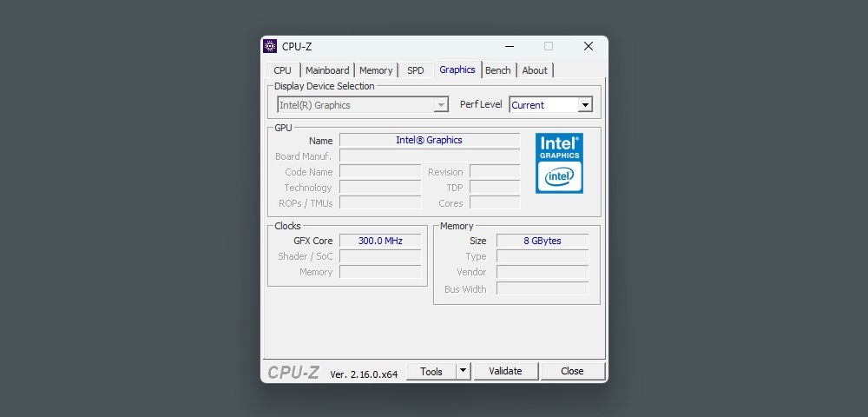Click the Graphics tab
This screenshot has width=868, height=417.
click(x=457, y=69)
